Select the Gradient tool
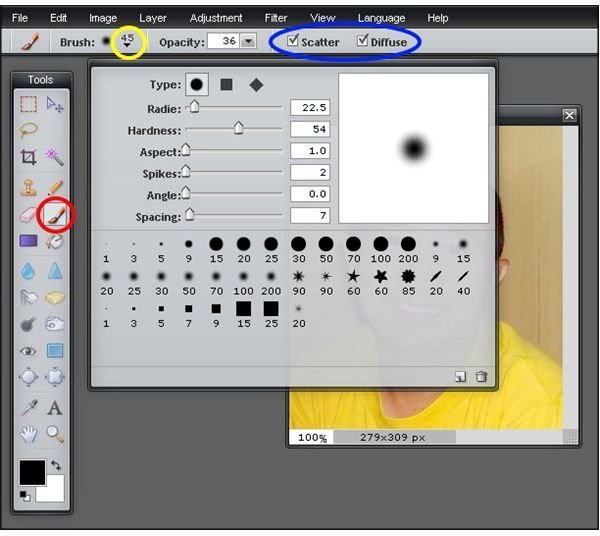This screenshot has height=536, width=600. [x=29, y=241]
